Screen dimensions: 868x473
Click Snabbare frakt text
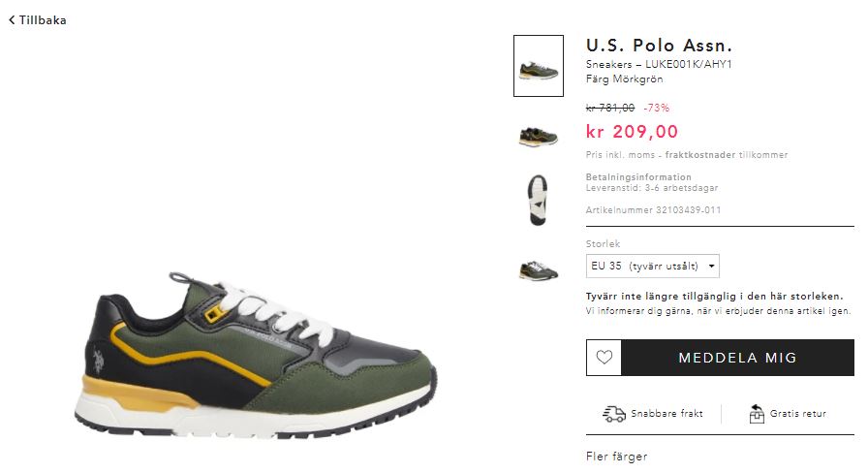tap(666, 413)
